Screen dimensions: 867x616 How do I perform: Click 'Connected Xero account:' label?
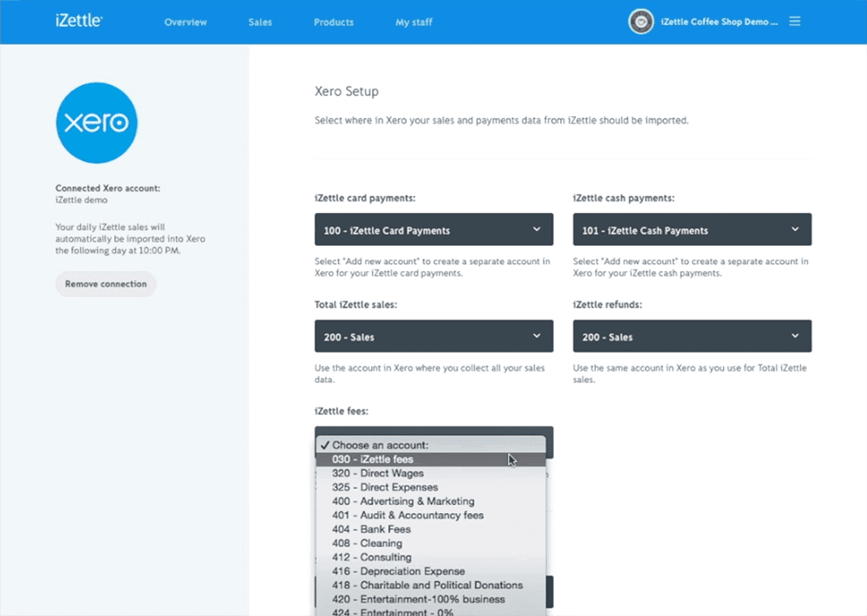point(108,188)
